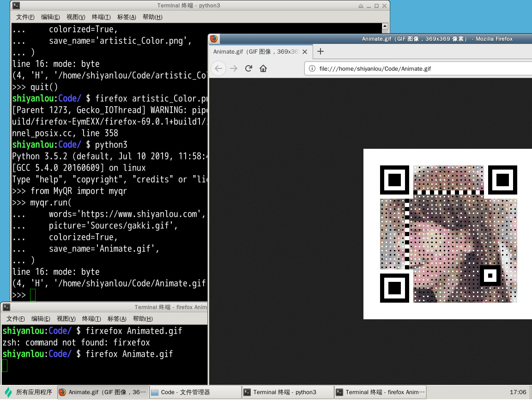Click the Firefox address bar URL
Image resolution: width=532 pixels, height=414 pixels.
pos(375,68)
